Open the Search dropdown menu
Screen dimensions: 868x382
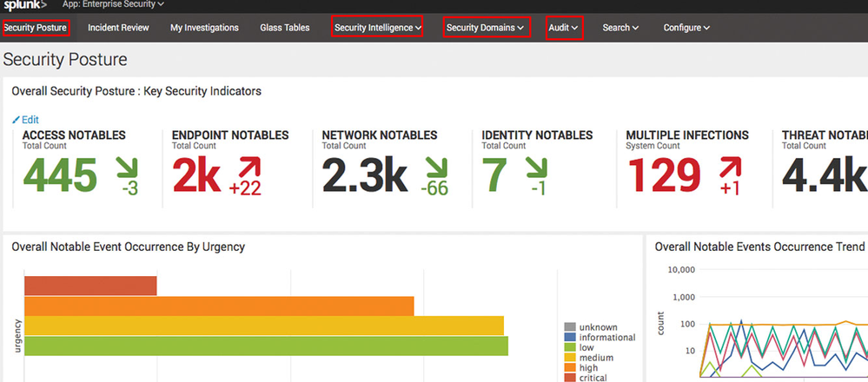point(620,28)
